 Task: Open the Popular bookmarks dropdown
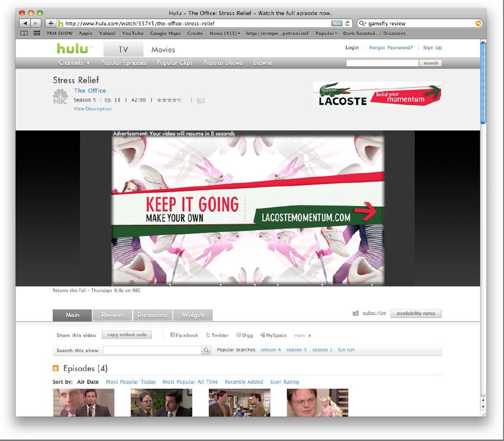(326, 34)
